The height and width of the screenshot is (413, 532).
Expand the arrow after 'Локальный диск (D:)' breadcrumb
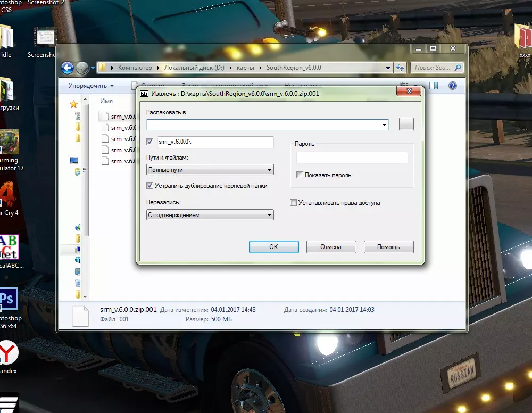[231, 68]
